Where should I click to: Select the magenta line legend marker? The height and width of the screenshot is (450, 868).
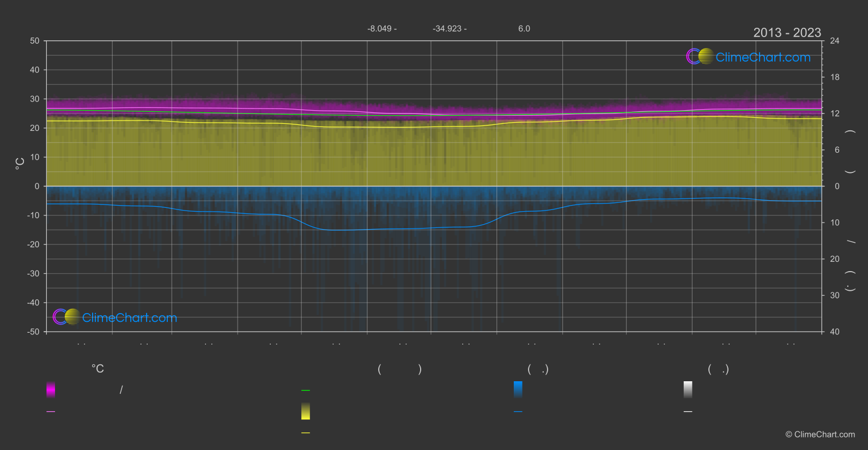(51, 412)
